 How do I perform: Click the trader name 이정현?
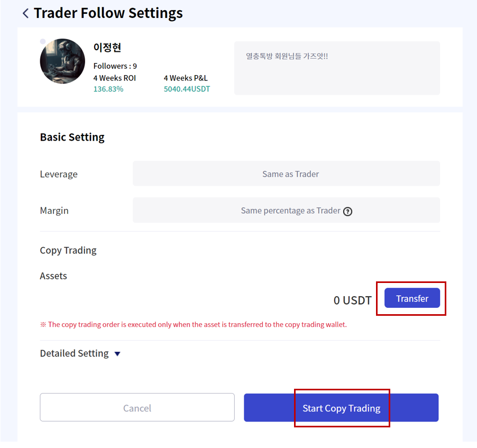(107, 48)
